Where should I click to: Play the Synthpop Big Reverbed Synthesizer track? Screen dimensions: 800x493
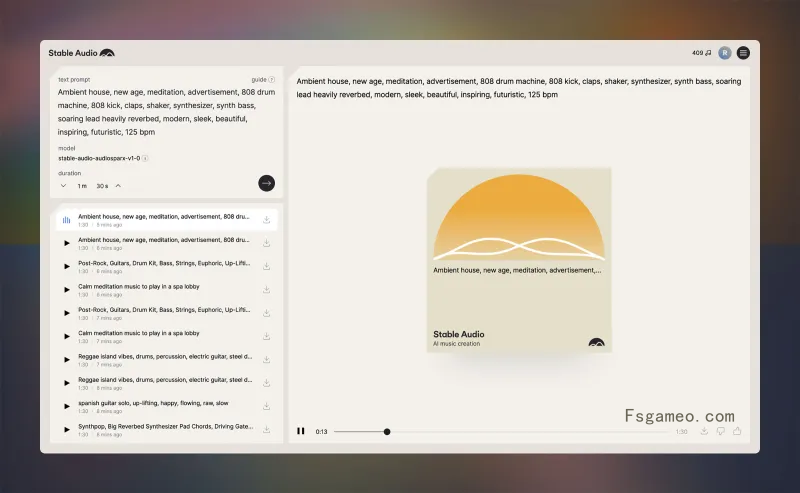tap(66, 430)
